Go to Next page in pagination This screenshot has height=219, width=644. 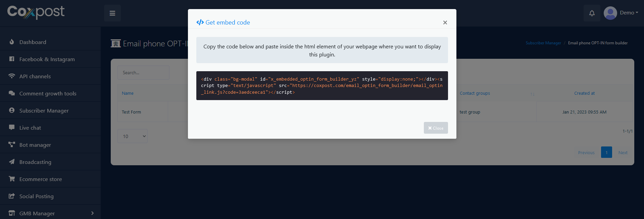click(x=623, y=152)
